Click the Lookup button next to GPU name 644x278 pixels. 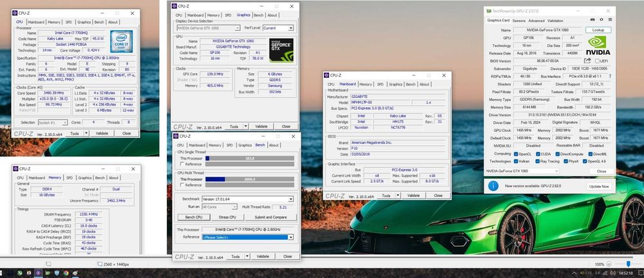click(598, 30)
